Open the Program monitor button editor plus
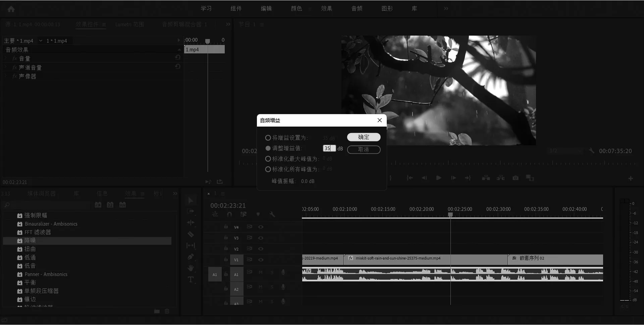The image size is (644, 325). point(631,178)
